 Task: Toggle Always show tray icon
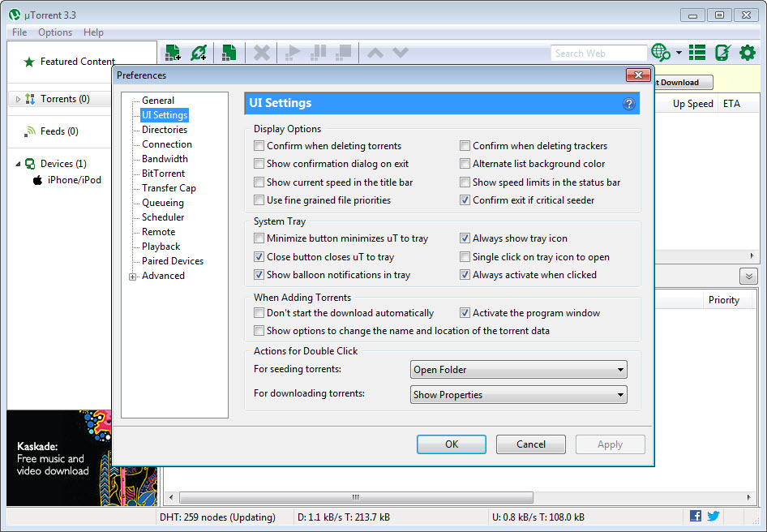[x=465, y=238]
